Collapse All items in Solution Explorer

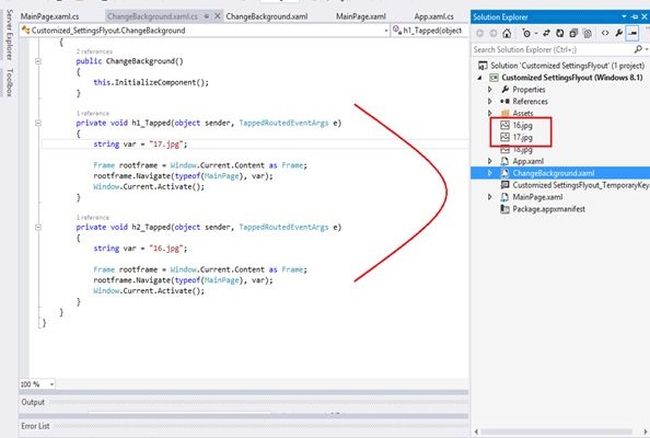(x=573, y=34)
